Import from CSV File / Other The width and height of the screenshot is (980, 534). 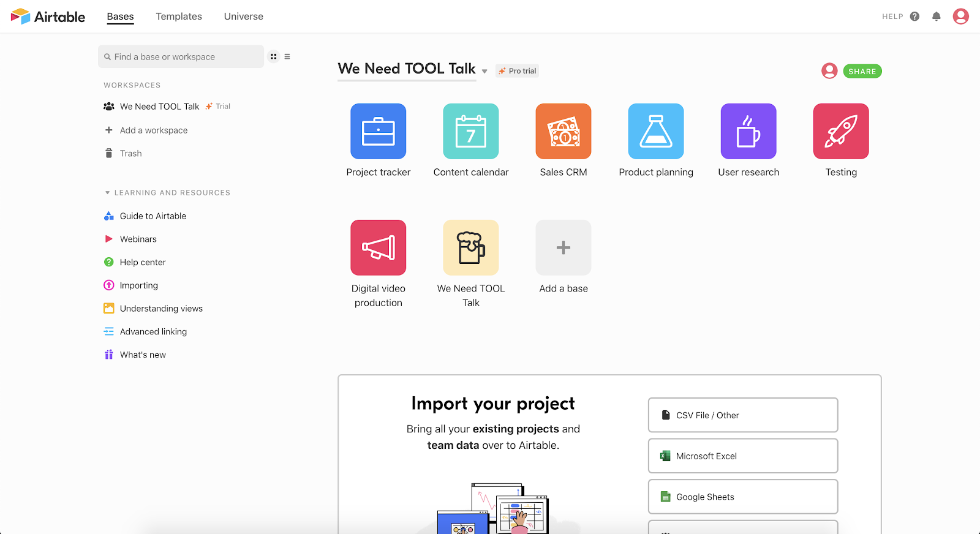tap(743, 415)
